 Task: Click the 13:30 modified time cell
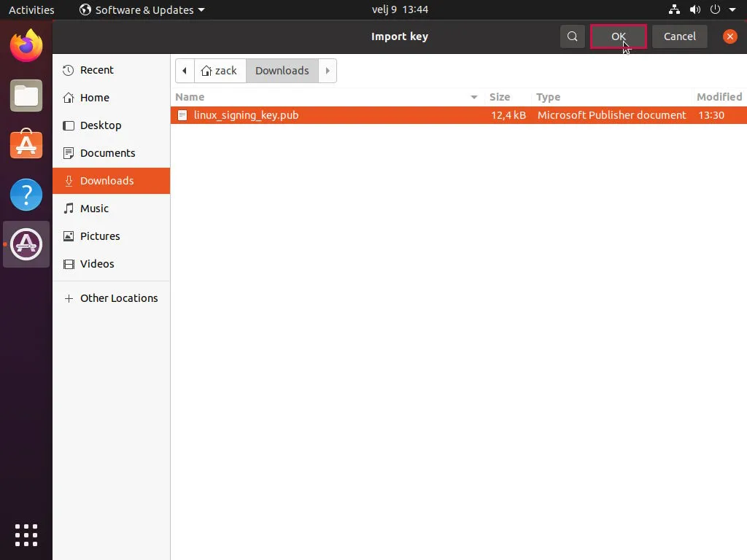point(711,115)
